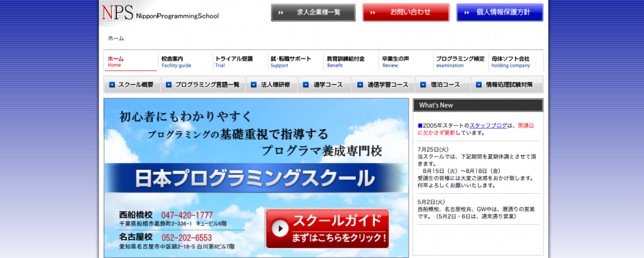Open the 通信学習コース submenu item
The width and height of the screenshot is (644, 258).
tap(384, 84)
